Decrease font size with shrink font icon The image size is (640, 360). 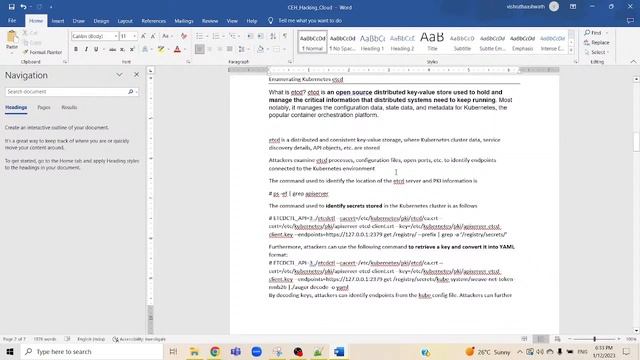[153, 36]
